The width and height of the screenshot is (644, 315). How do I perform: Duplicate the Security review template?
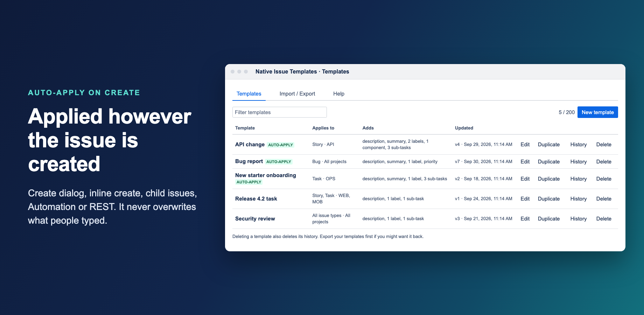[549, 219]
